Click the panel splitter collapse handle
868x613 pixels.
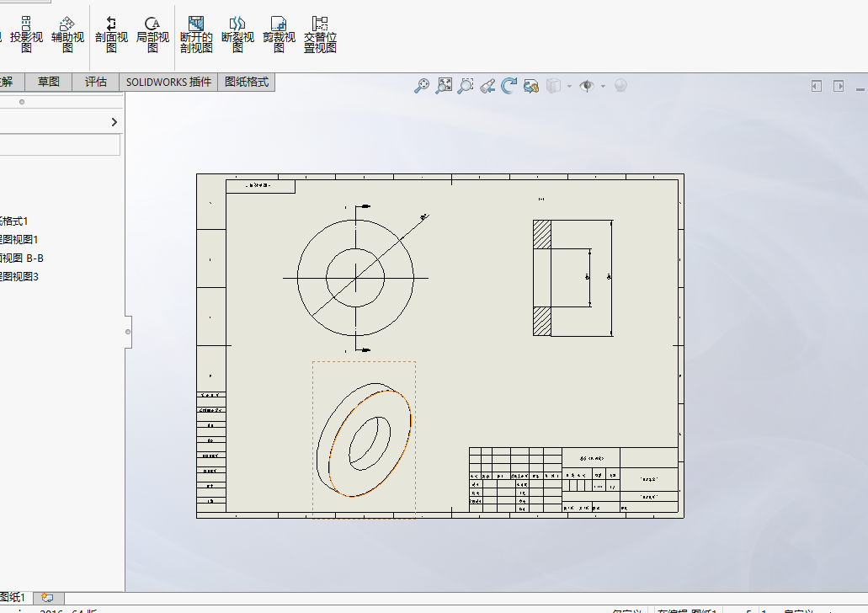[128, 332]
